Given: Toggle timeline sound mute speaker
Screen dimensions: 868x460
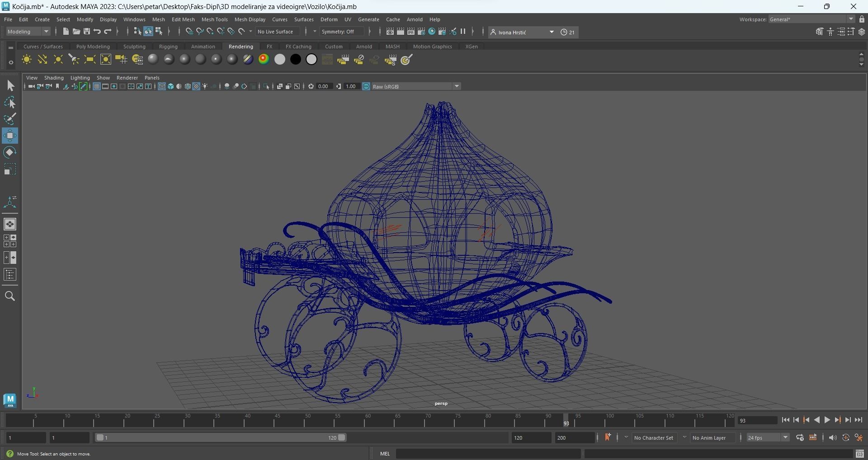Looking at the screenshot, I should [832, 437].
